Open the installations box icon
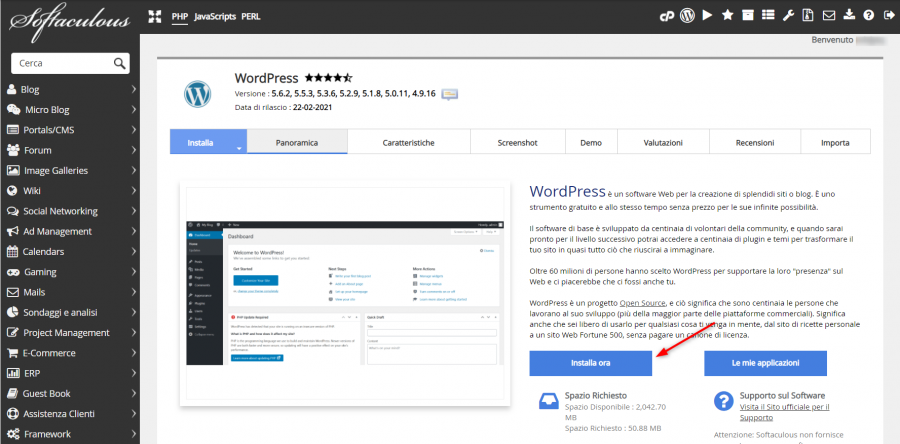Image resolution: width=900 pixels, height=444 pixels. tap(747, 15)
